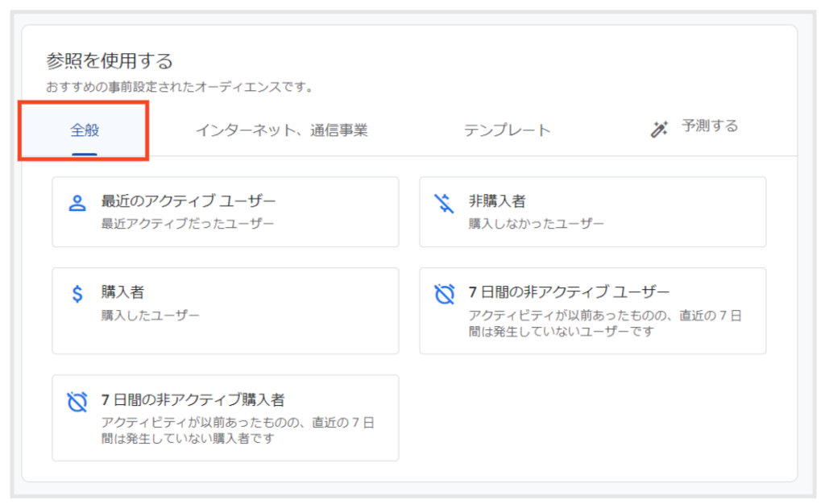Click the dollar sign icon for 購入者

[77, 294]
